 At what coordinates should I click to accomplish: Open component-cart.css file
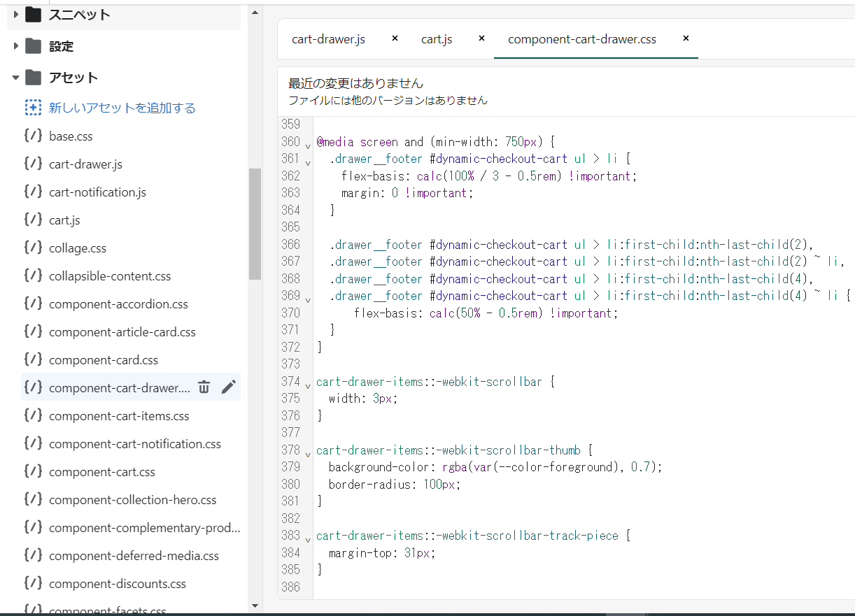pos(102,472)
